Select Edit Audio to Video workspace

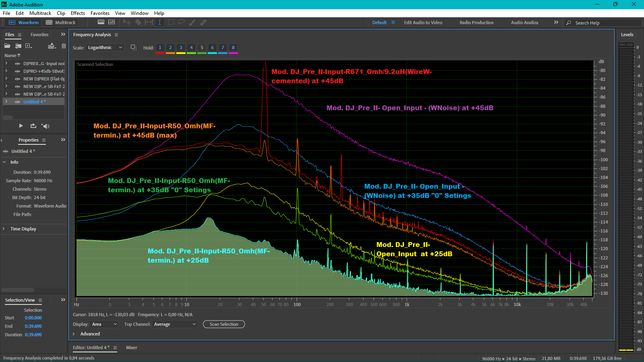[423, 23]
